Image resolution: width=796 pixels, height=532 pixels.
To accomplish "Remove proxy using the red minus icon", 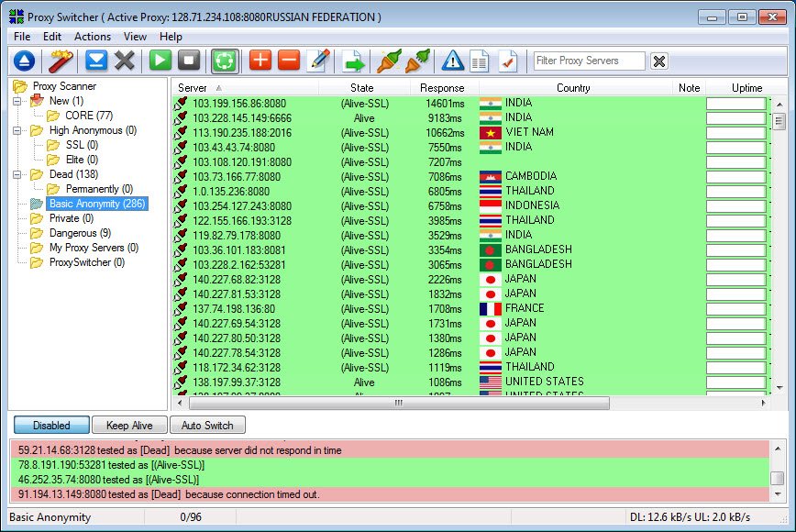I will 289,61.
